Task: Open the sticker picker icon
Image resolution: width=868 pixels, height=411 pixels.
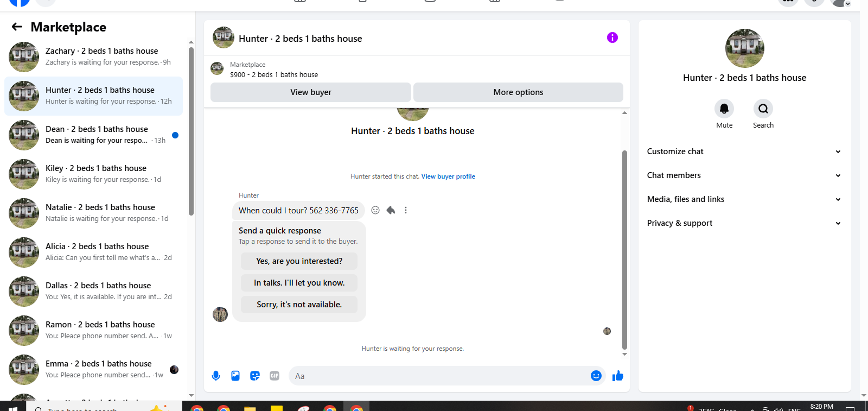Action: click(255, 376)
